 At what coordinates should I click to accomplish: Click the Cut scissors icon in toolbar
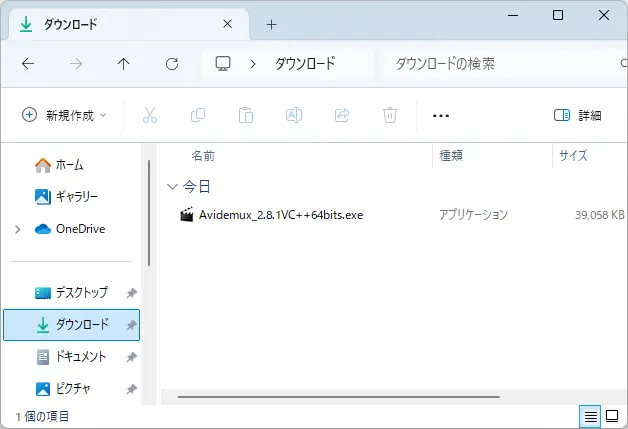point(150,115)
